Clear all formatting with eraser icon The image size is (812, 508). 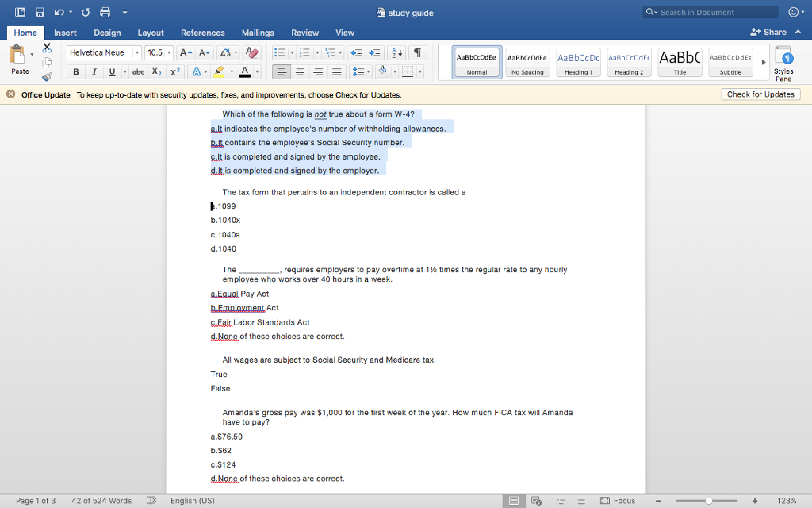pos(251,52)
